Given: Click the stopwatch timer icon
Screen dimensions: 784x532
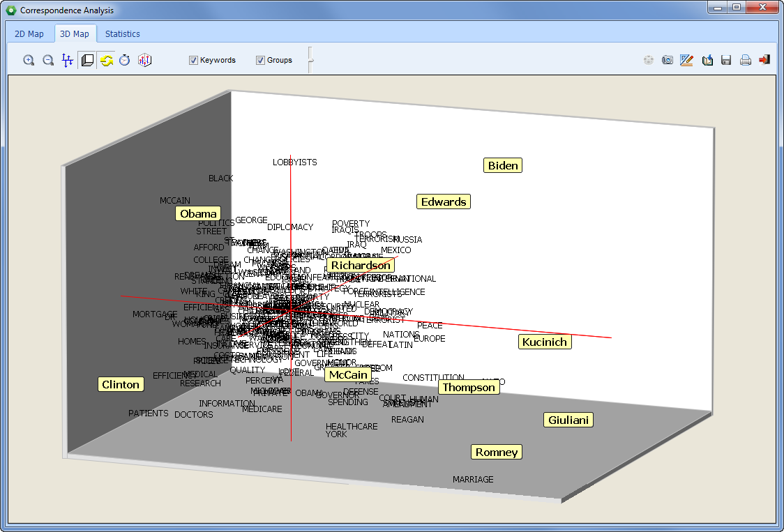Looking at the screenshot, I should tap(125, 61).
